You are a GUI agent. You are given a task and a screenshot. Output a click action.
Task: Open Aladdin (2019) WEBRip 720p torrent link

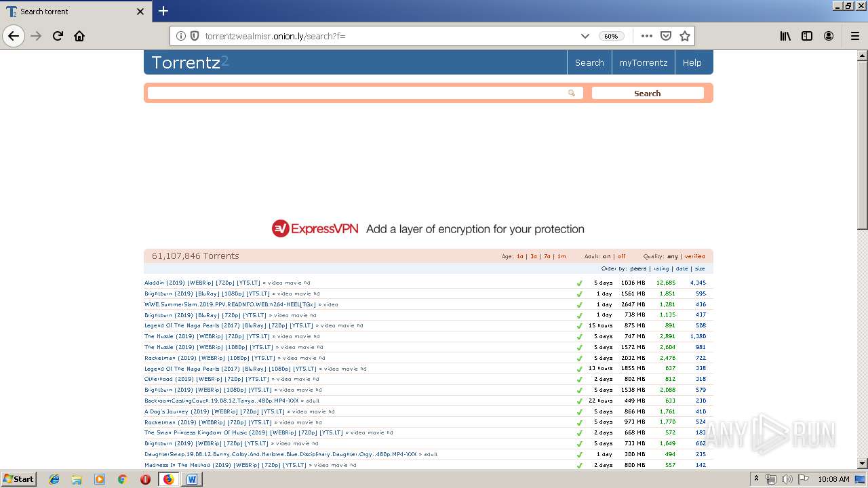tap(202, 283)
